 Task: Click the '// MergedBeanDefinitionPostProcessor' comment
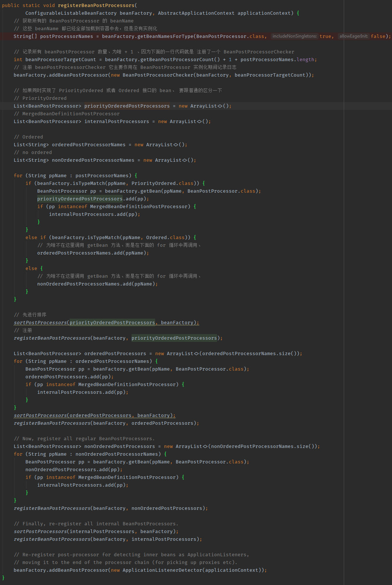pos(67,113)
